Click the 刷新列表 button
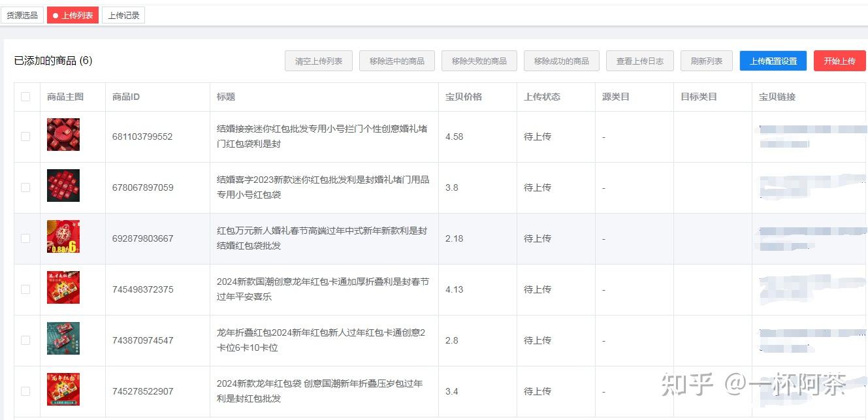868x420 pixels. point(706,60)
